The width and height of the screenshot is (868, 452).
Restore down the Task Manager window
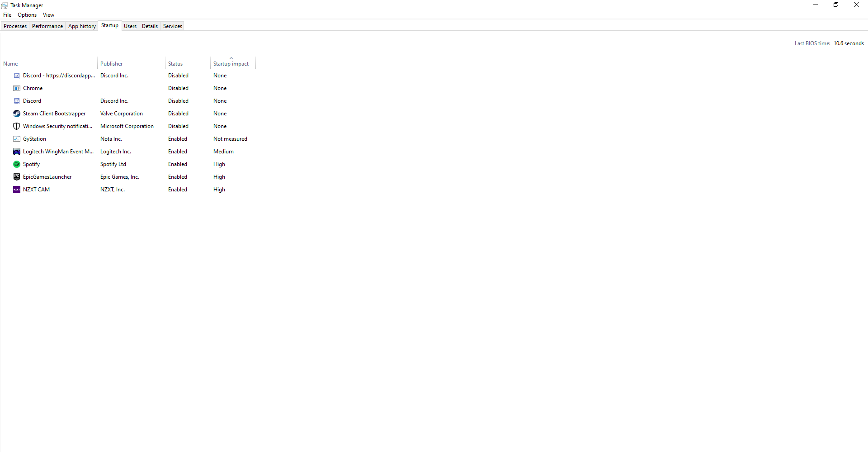coord(836,5)
